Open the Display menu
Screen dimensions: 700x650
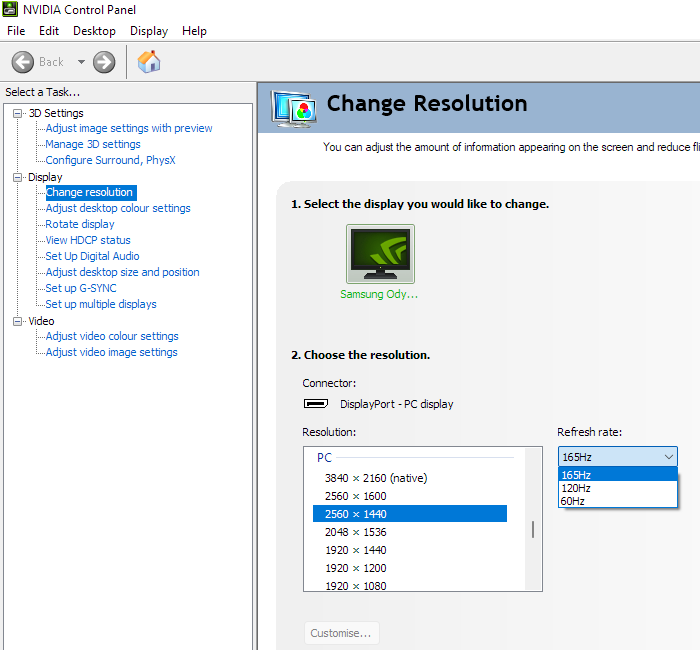coord(149,31)
